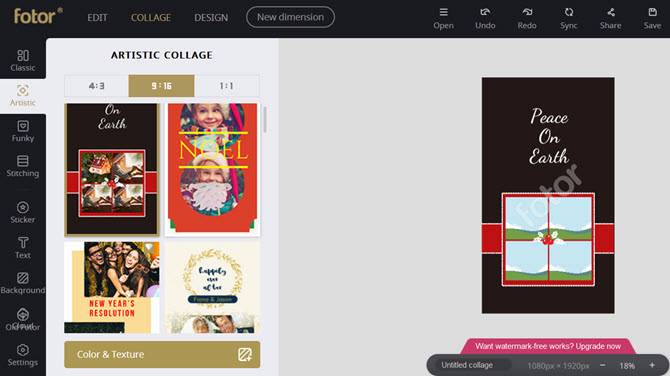This screenshot has width=670, height=376.
Task: Click the template list scrollbar
Action: [x=265, y=120]
